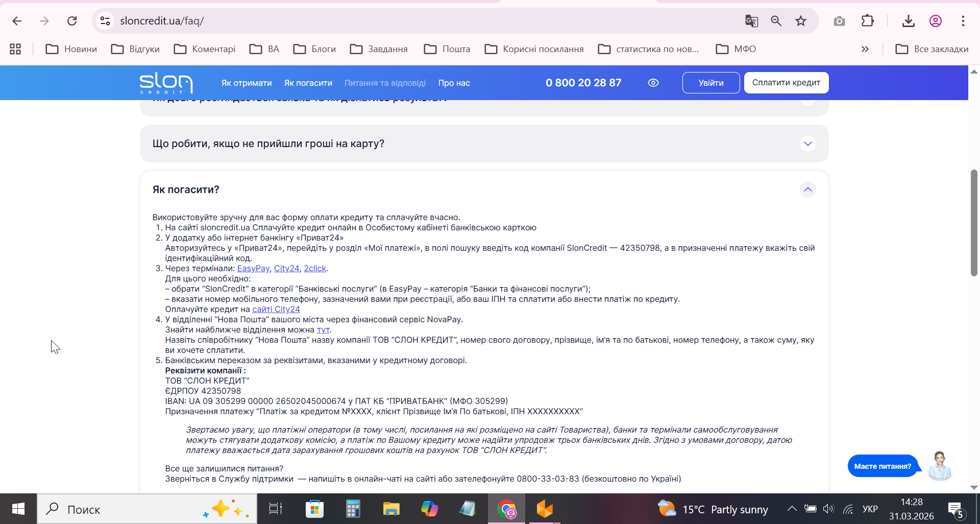The width and height of the screenshot is (980, 524).
Task: Open the Про нас nav item
Action: pyautogui.click(x=454, y=83)
